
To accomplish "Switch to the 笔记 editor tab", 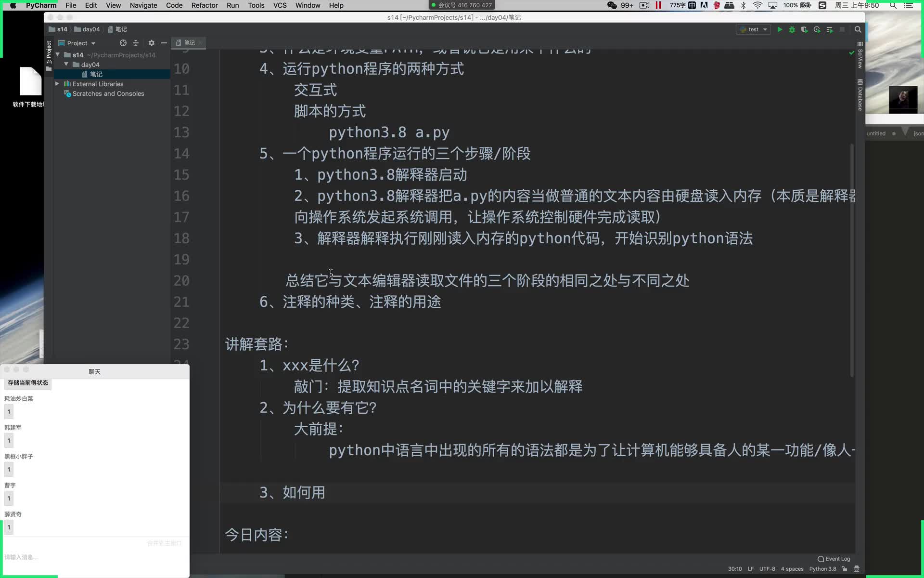I will [188, 43].
